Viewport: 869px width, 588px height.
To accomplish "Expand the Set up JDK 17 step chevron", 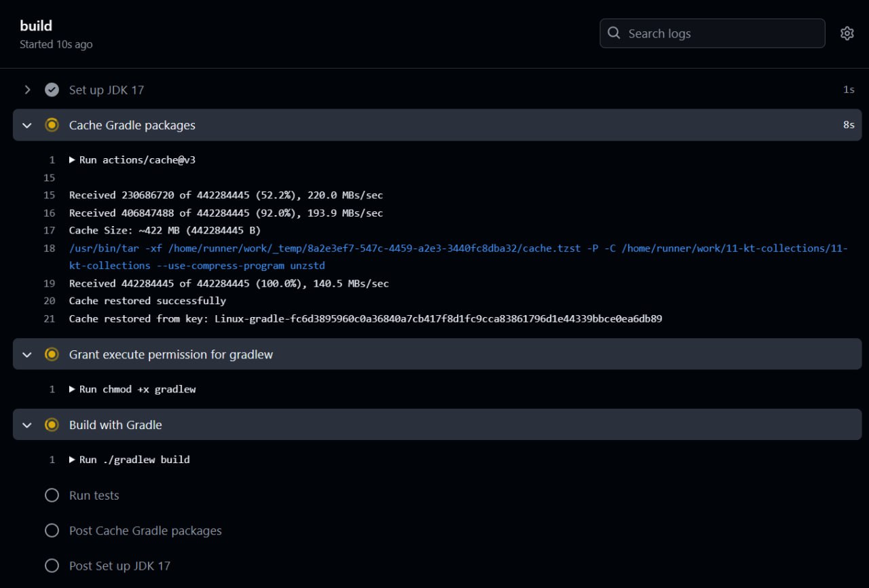I will tap(27, 90).
